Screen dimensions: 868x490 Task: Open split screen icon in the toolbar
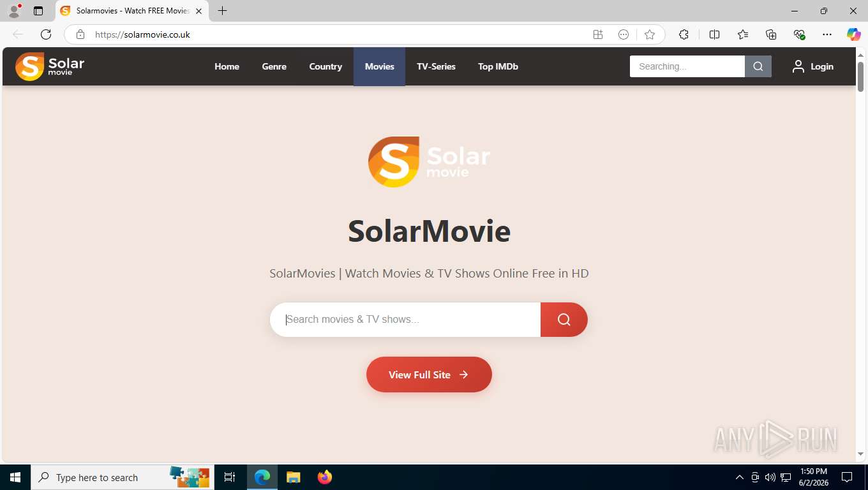pos(714,34)
